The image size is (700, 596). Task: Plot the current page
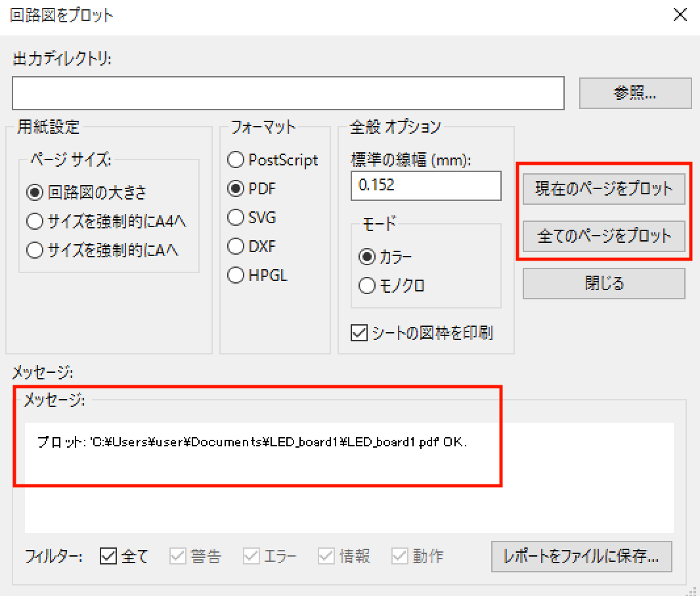[x=603, y=188]
